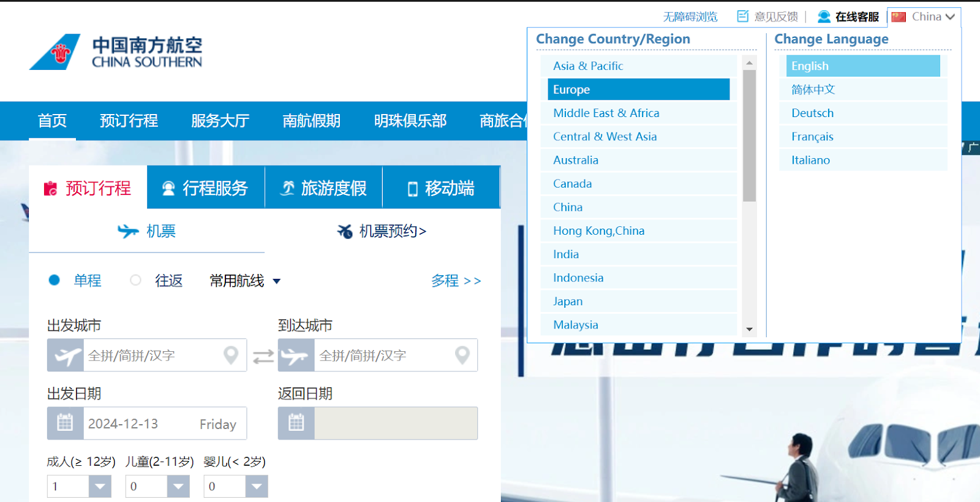Open the departure date calendar icon
The image size is (980, 502).
click(66, 424)
